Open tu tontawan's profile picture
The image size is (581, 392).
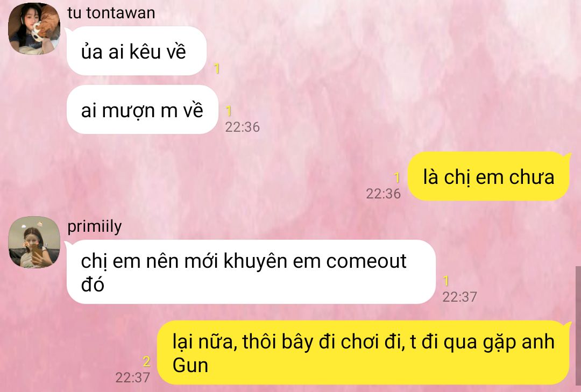[34, 28]
